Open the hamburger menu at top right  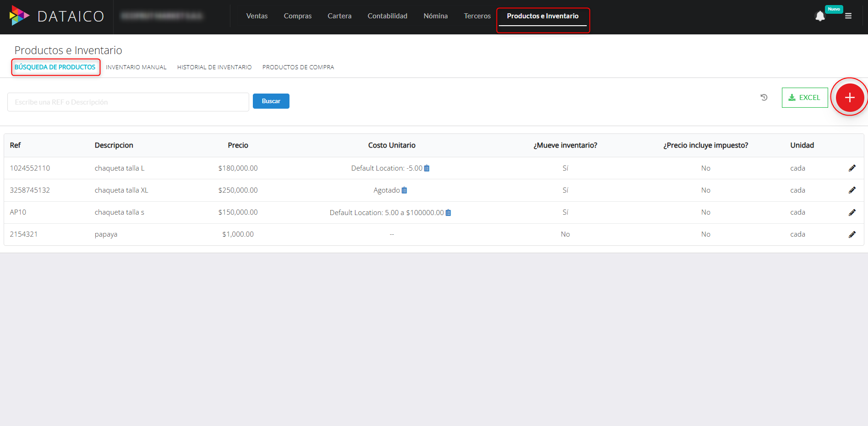[849, 16]
